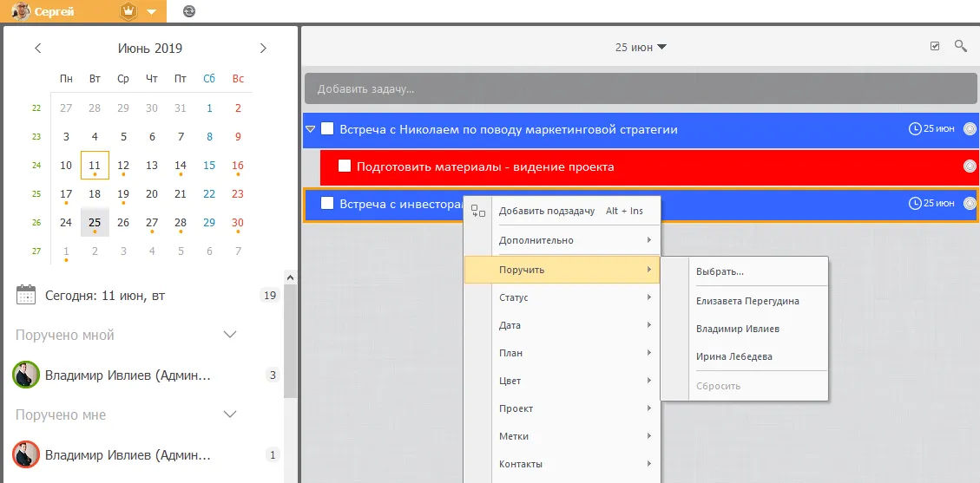Click the sync refresh icon
Image resolution: width=980 pixels, height=483 pixels.
(189, 11)
